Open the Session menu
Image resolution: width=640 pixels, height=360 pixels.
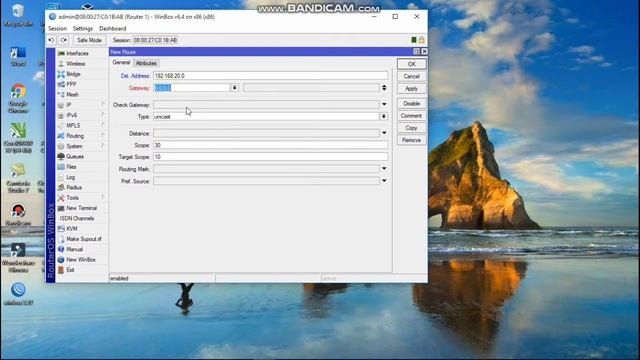point(57,29)
